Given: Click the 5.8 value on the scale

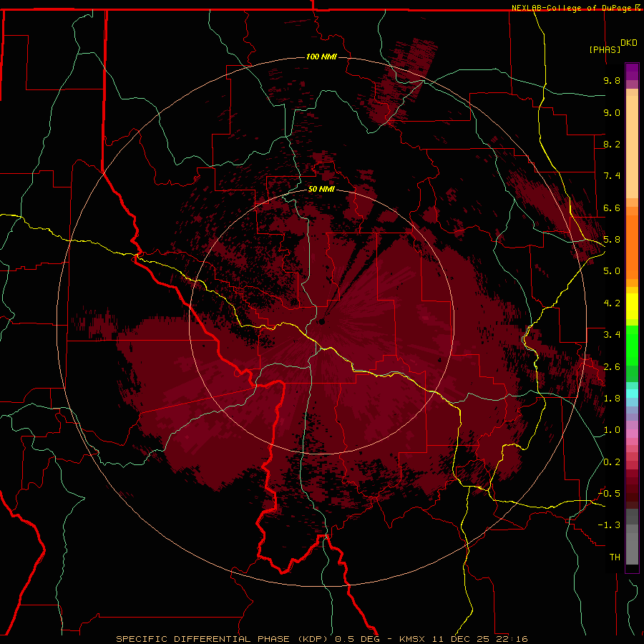Looking at the screenshot, I should click(612, 240).
